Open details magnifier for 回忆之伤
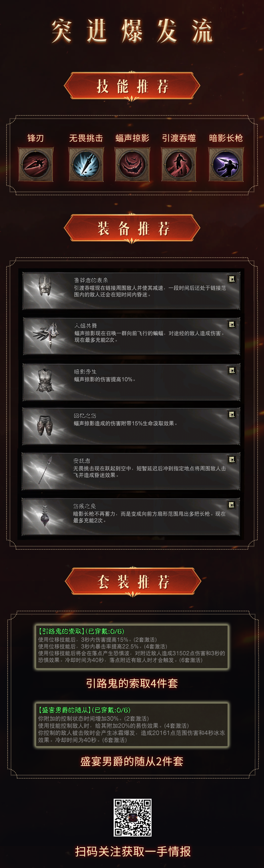The width and height of the screenshot is (264, 868). (232, 414)
